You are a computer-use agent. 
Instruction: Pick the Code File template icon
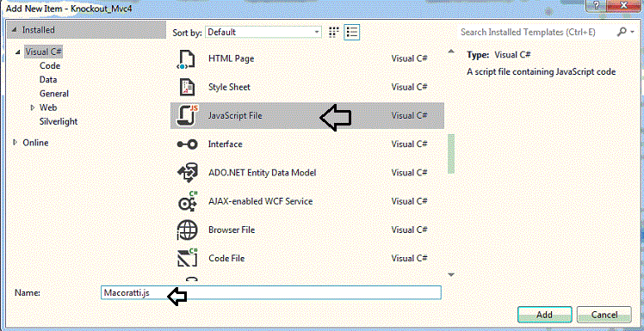click(x=188, y=258)
